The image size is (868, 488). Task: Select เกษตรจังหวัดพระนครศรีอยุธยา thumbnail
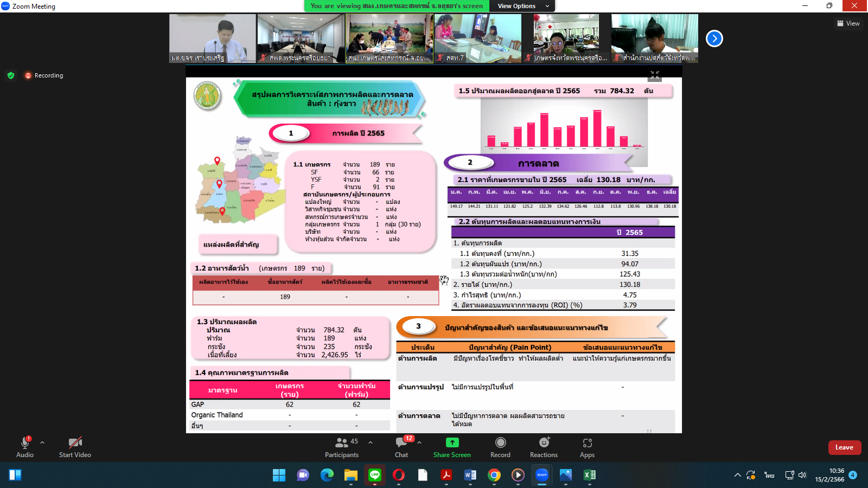(566, 38)
